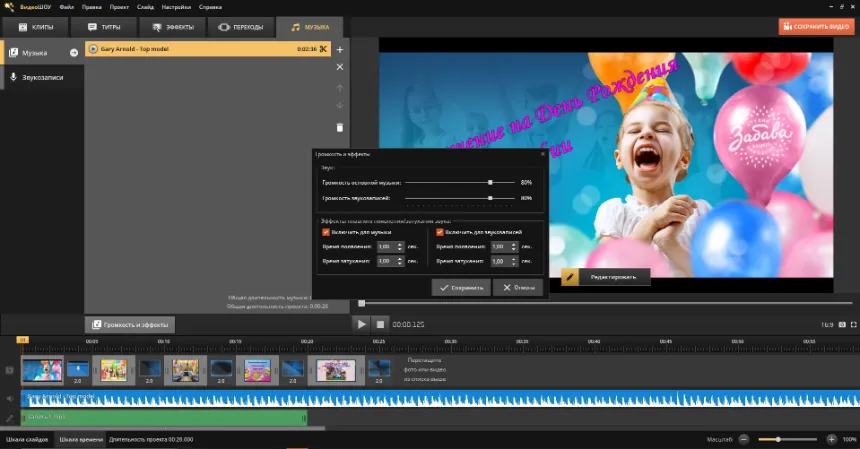Preview Gary Arnold track with its play icon
The height and width of the screenshot is (449, 860).
(93, 48)
